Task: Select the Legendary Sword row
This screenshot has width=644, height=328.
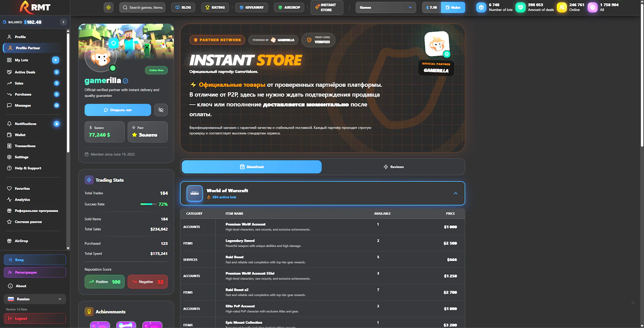Action: (x=322, y=243)
